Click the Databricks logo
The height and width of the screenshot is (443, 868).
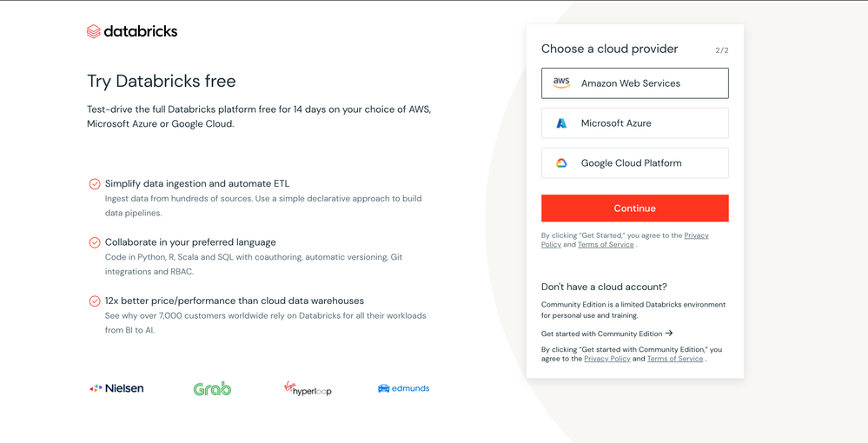132,31
